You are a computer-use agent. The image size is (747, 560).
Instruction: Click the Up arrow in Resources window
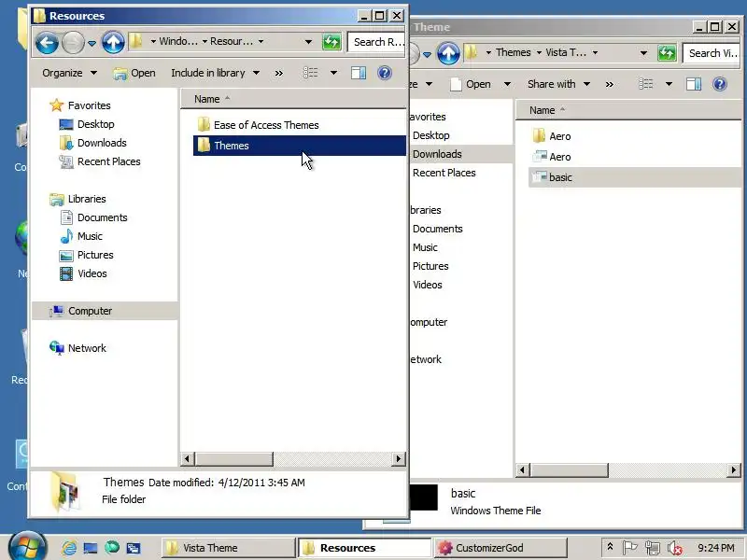click(113, 43)
